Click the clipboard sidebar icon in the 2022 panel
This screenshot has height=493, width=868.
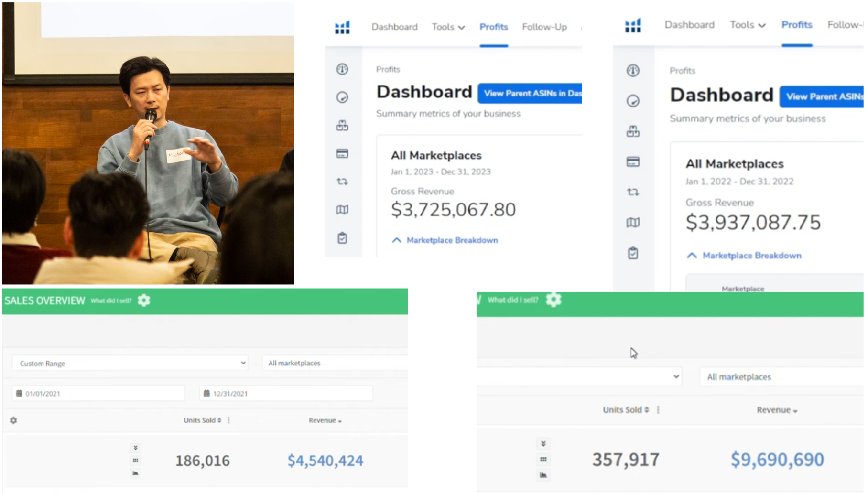633,253
